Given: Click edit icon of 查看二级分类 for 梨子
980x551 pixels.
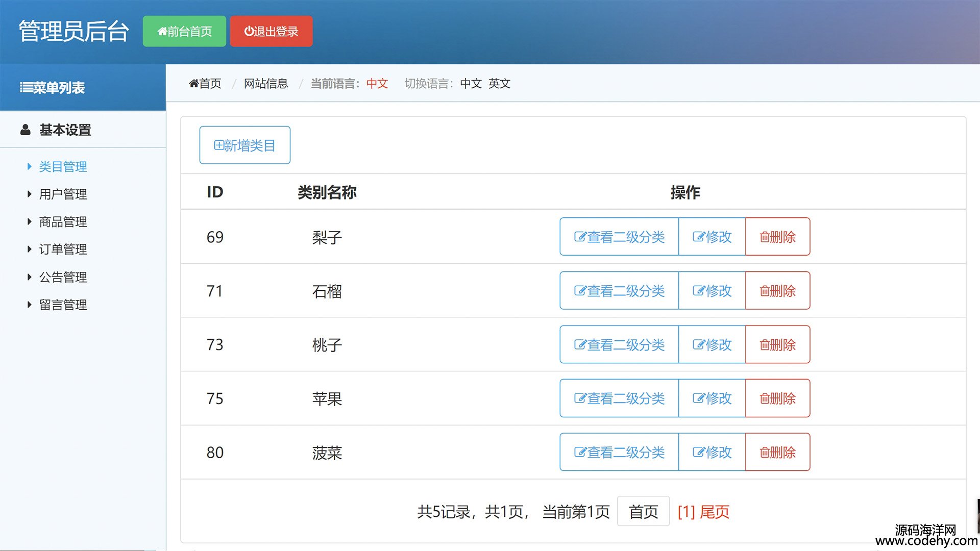Looking at the screenshot, I should click(580, 237).
